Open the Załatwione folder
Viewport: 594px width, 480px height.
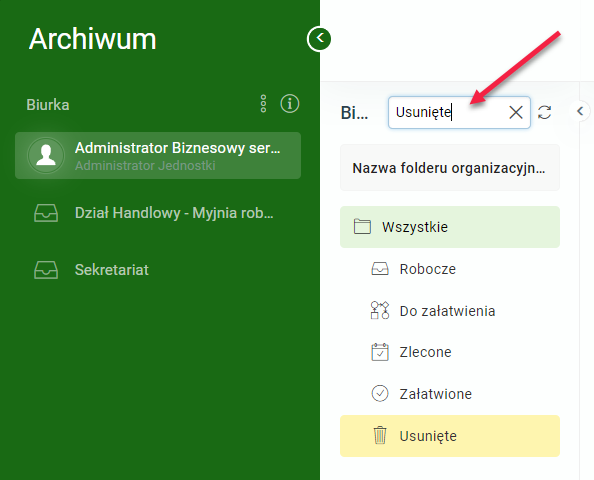click(450, 394)
